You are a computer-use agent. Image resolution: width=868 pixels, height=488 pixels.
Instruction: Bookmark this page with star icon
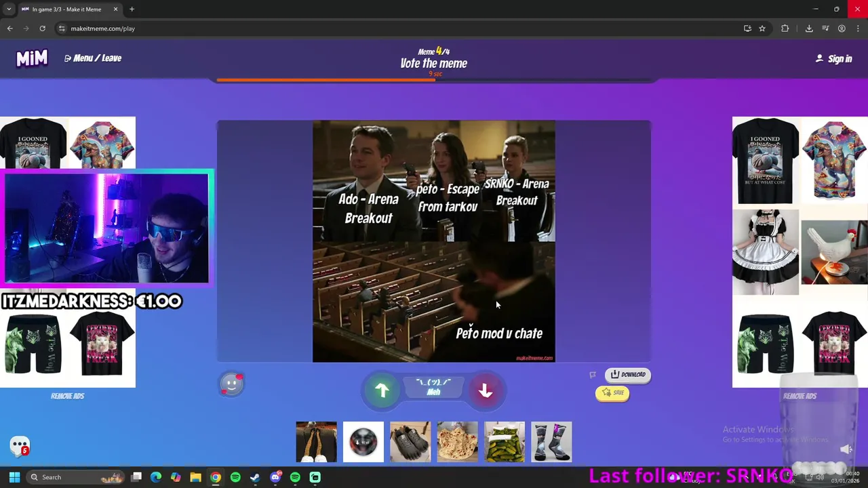pyautogui.click(x=762, y=28)
